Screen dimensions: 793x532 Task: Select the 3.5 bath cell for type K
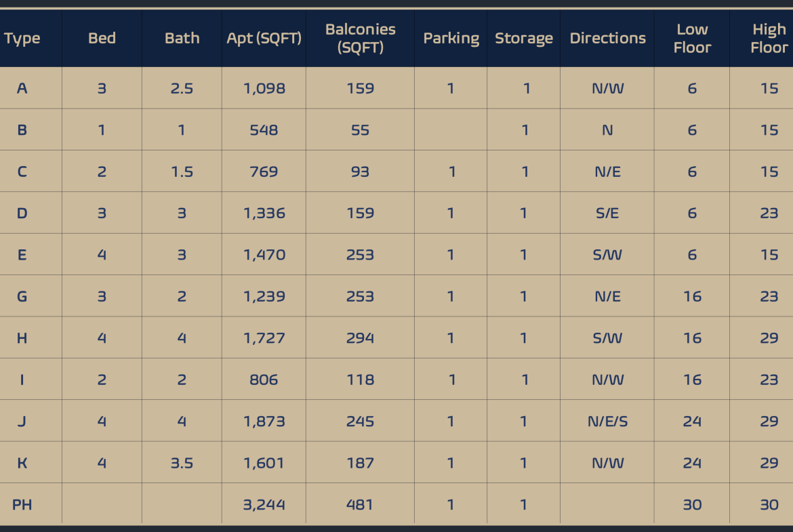pos(182,464)
